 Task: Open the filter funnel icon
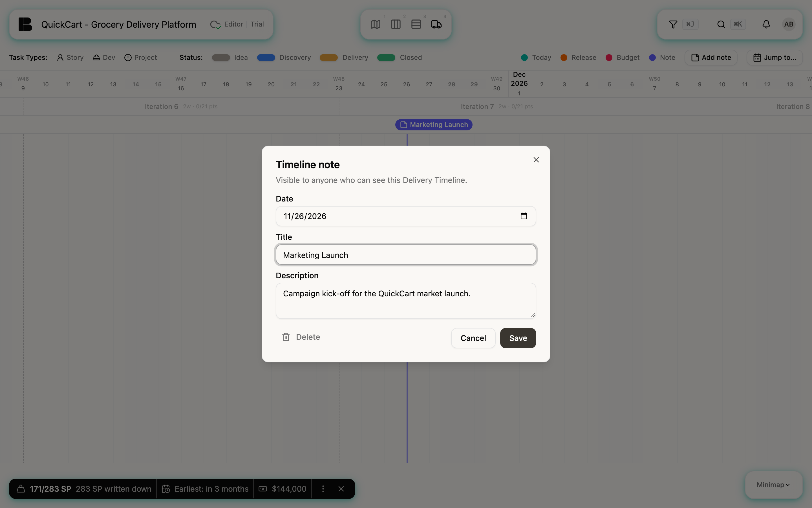coord(673,24)
